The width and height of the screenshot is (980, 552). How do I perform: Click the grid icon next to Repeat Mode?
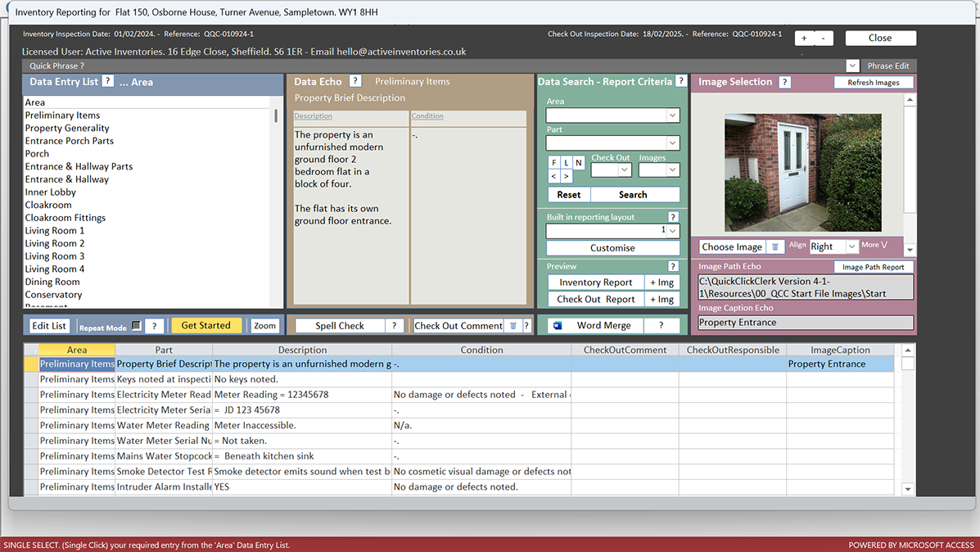(x=136, y=325)
